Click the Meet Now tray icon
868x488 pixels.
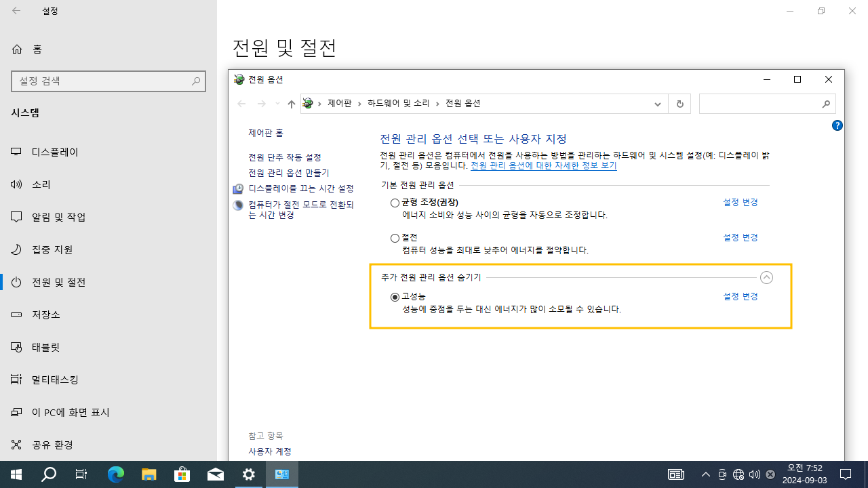722,474
